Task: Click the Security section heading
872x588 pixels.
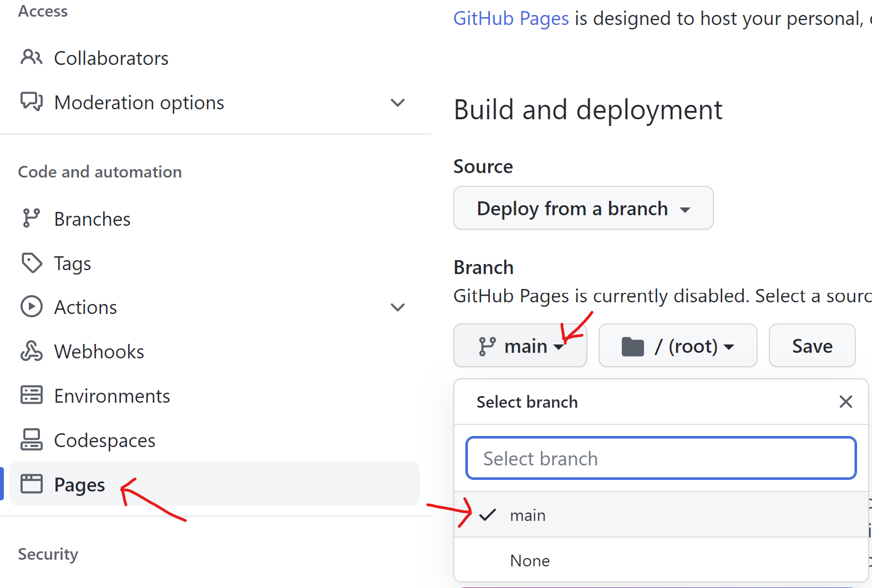Action: pyautogui.click(x=48, y=554)
